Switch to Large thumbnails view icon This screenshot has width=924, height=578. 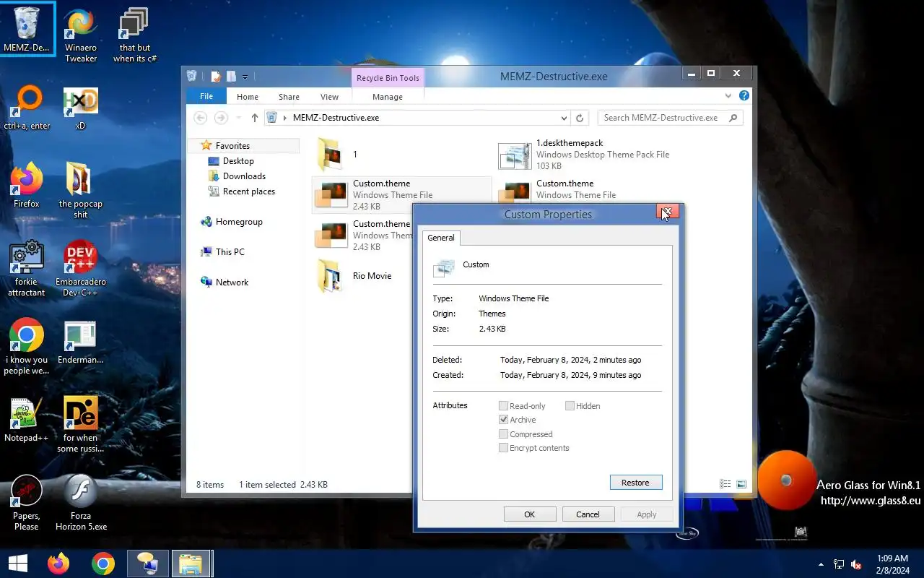coord(741,484)
